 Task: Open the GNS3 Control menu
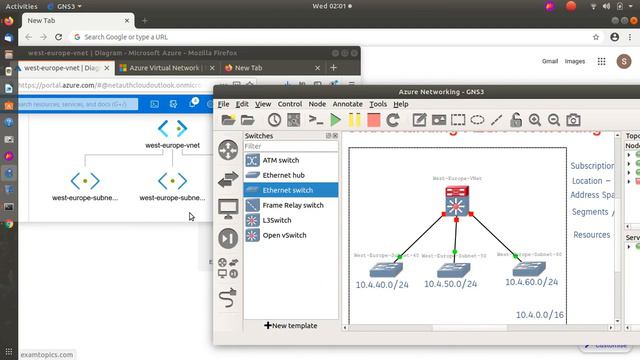point(290,104)
